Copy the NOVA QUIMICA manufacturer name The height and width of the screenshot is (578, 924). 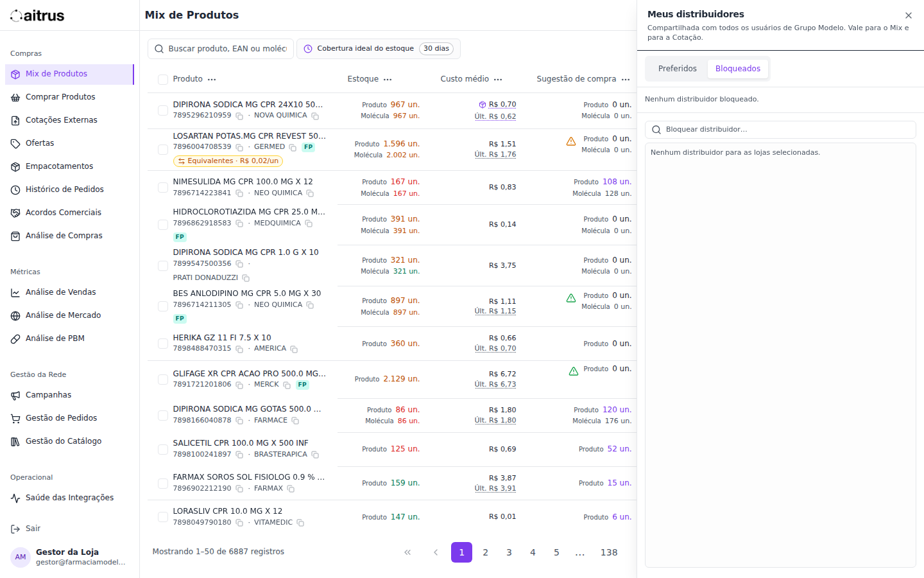[315, 116]
